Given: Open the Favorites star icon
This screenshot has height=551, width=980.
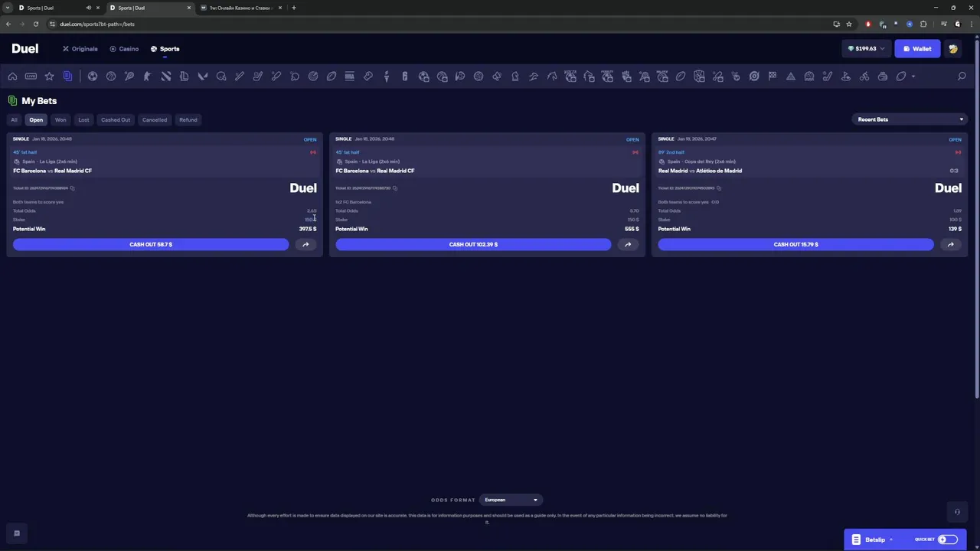Looking at the screenshot, I should 49,77.
